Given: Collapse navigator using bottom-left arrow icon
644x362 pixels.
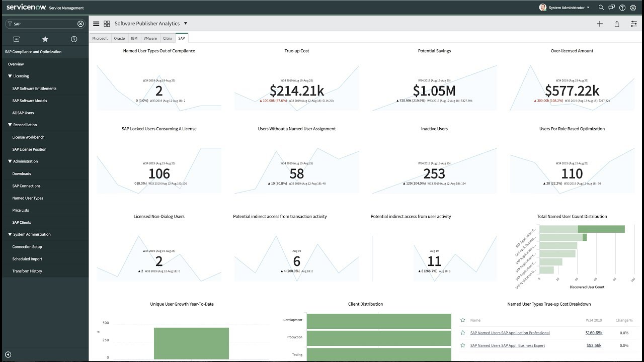Looking at the screenshot, I should tap(8, 354).
